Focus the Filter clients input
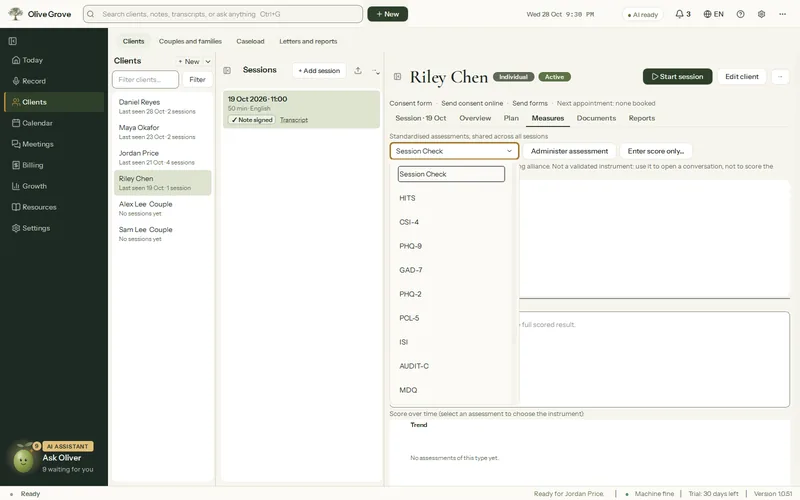The width and height of the screenshot is (800, 500). 145,80
